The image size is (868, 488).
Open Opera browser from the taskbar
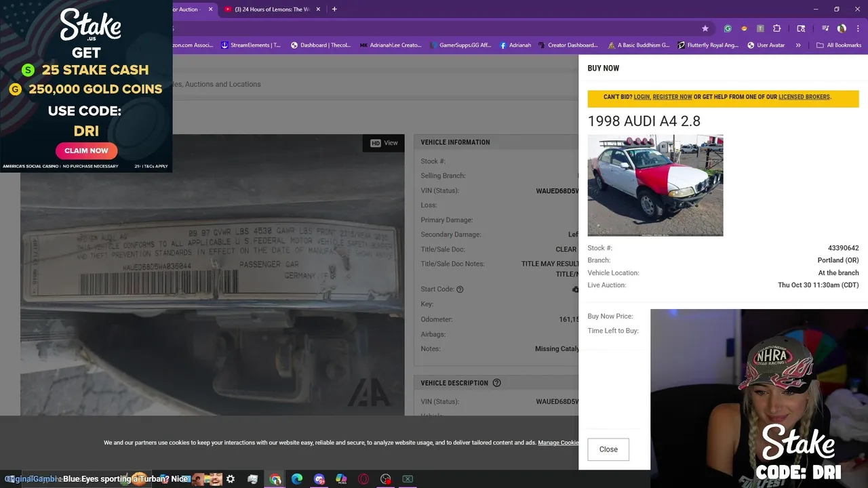363,479
